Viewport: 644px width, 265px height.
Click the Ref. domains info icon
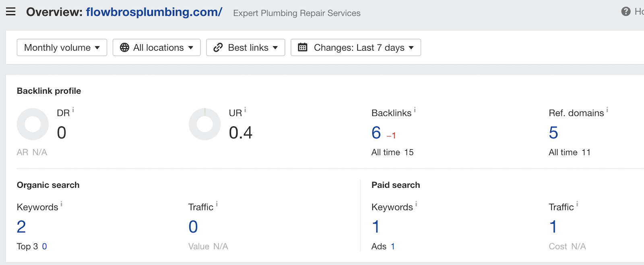click(607, 110)
